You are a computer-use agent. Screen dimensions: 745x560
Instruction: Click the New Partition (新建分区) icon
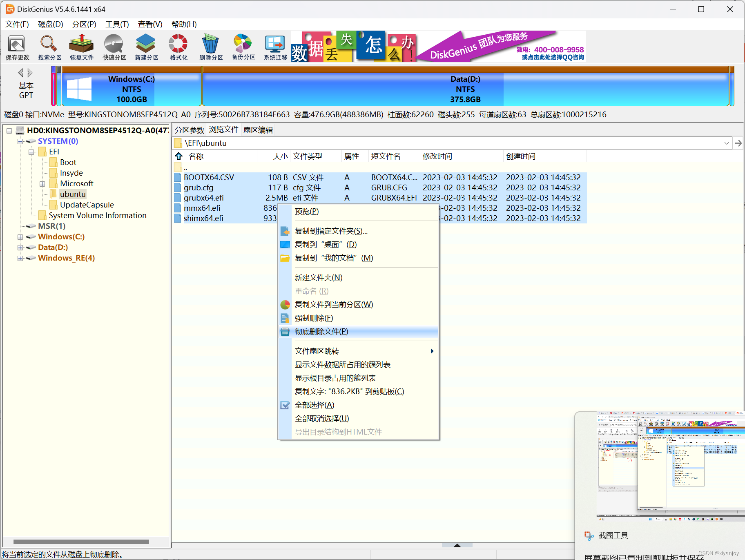point(146,47)
